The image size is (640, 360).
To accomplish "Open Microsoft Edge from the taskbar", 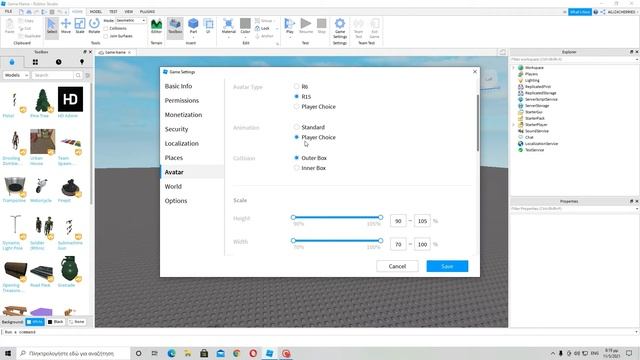I will tap(171, 353).
